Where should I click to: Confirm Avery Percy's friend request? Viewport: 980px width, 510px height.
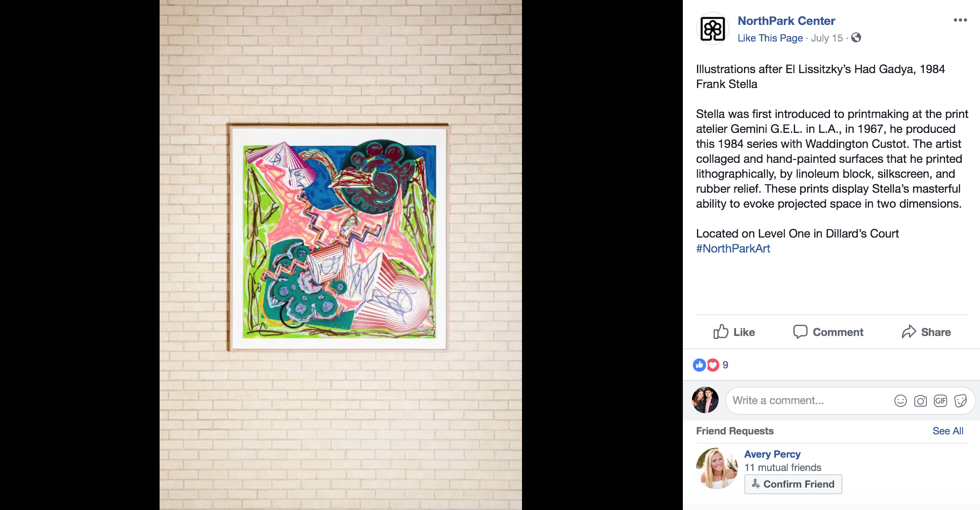tap(793, 484)
